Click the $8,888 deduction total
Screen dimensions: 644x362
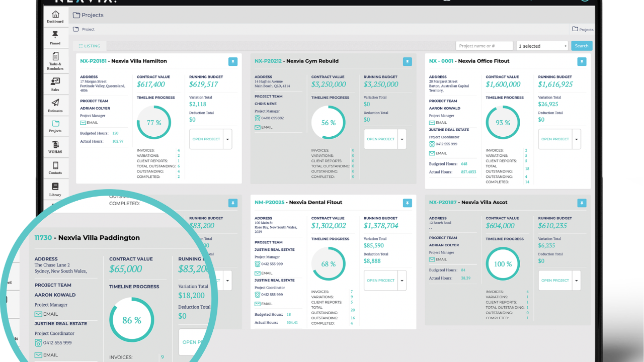[x=372, y=261]
